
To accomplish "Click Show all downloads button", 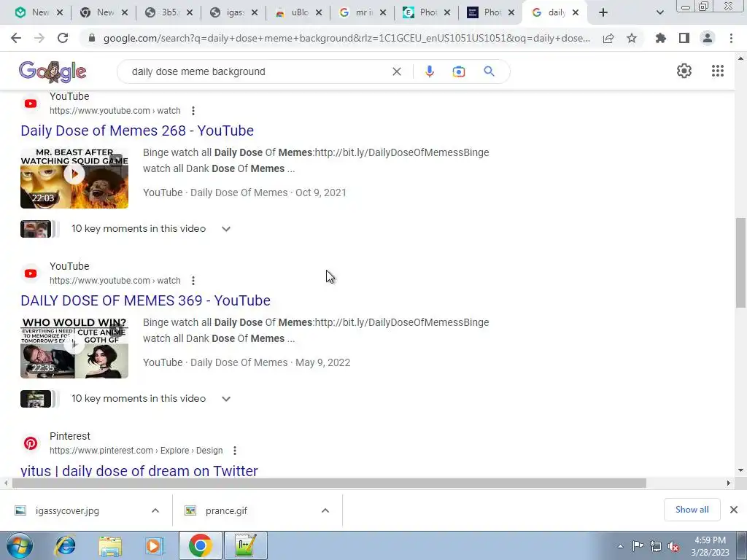I will [x=692, y=510].
